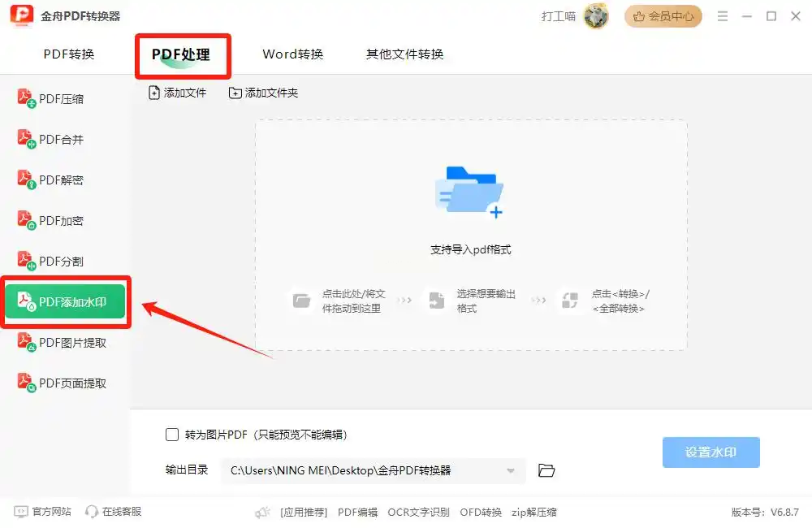Viewport: 812px width, 528px height.
Task: Select the PDF分割 sidebar icon
Action: click(26, 261)
